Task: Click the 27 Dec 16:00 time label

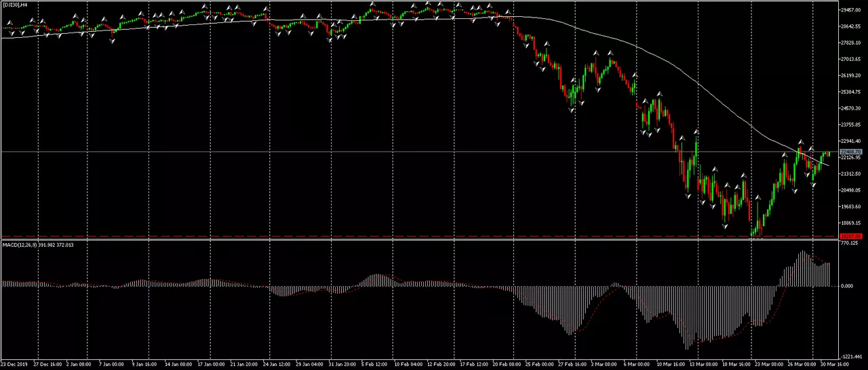Action: point(47,365)
